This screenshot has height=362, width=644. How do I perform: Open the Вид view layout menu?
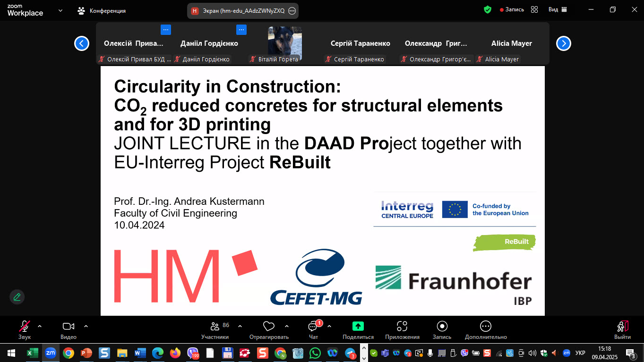[558, 9]
